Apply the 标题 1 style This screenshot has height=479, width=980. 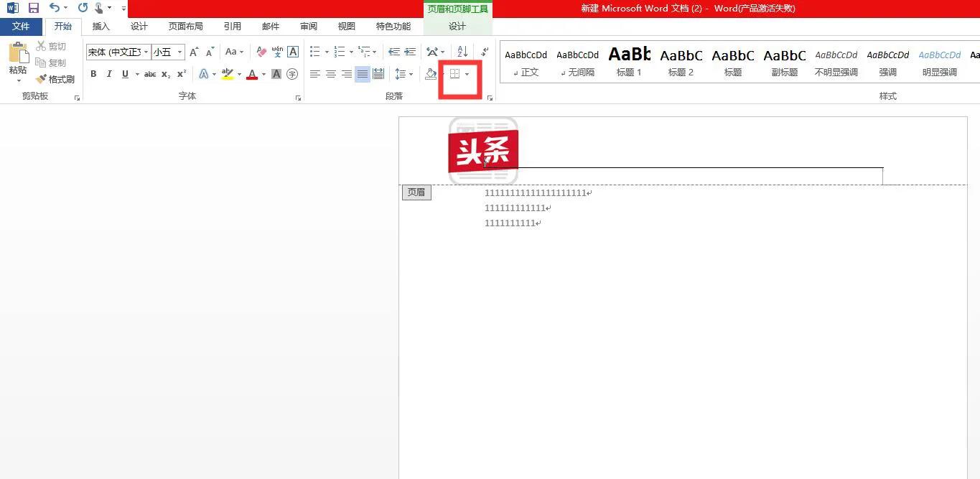(628, 61)
